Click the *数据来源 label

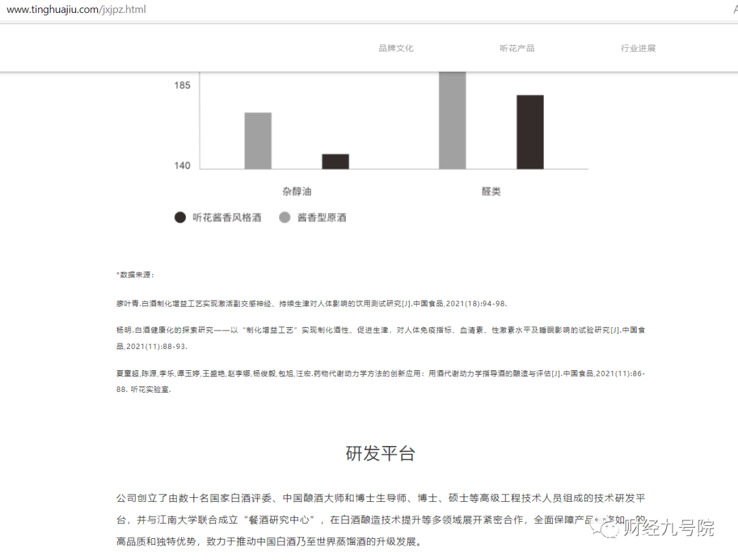[135, 275]
